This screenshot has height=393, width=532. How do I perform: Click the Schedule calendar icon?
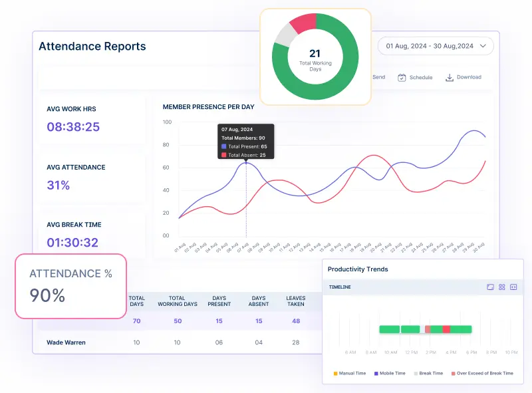(x=402, y=77)
